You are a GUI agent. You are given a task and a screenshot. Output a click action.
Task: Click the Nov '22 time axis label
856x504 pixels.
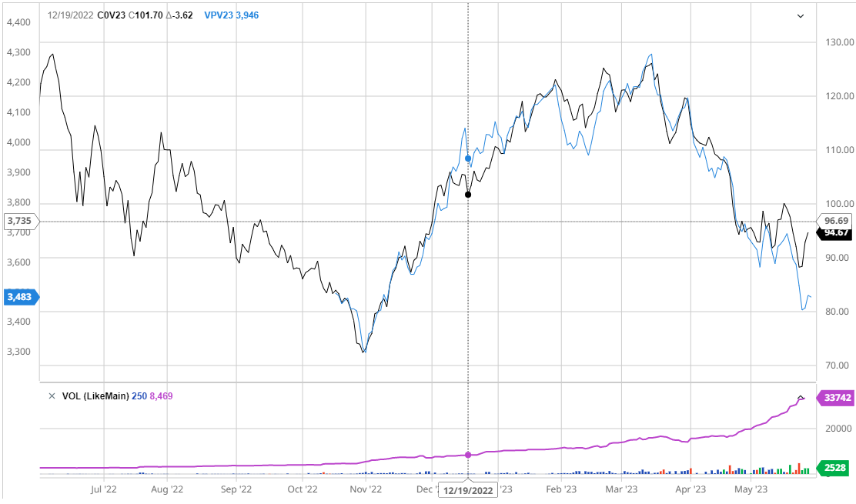coord(366,489)
